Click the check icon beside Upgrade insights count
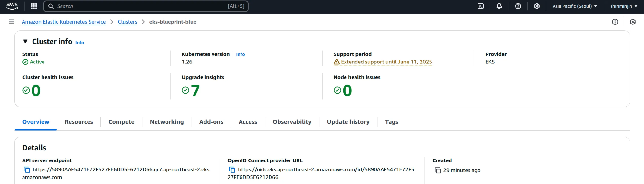644x184 pixels. point(185,90)
